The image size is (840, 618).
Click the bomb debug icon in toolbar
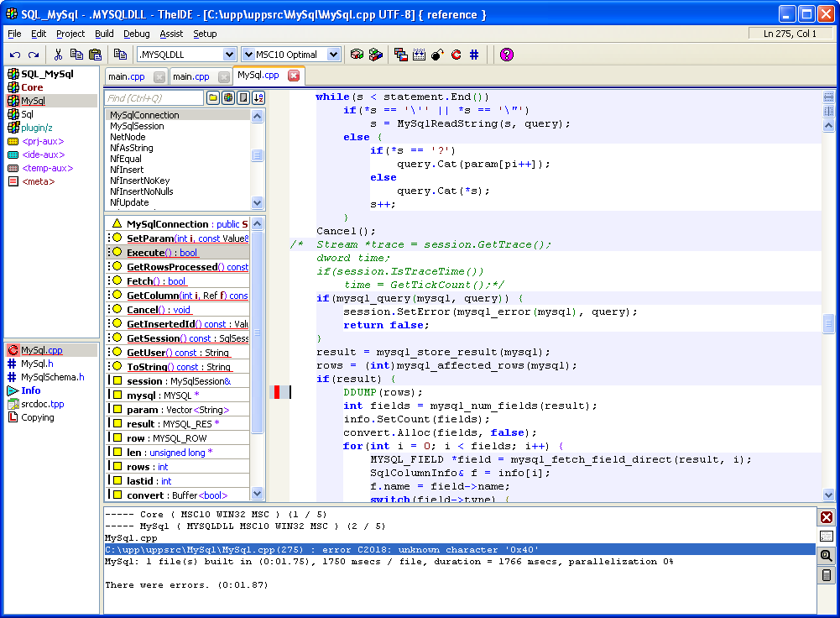pos(437,55)
